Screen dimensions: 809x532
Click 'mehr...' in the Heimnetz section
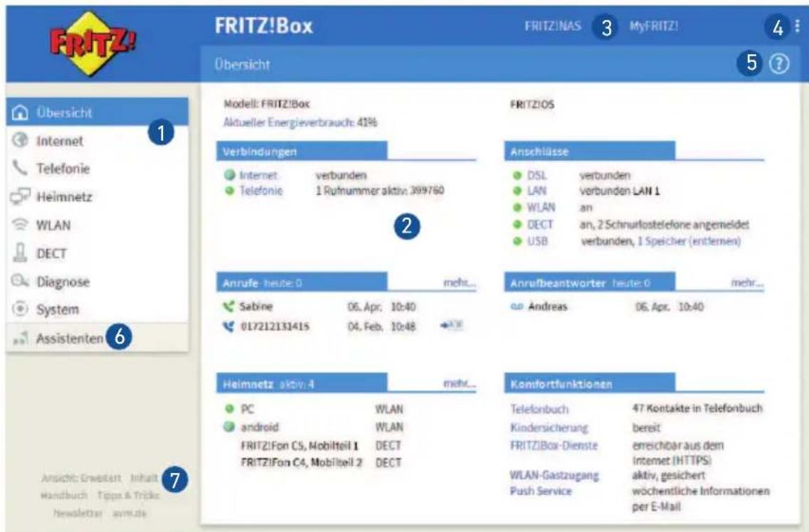tap(459, 383)
